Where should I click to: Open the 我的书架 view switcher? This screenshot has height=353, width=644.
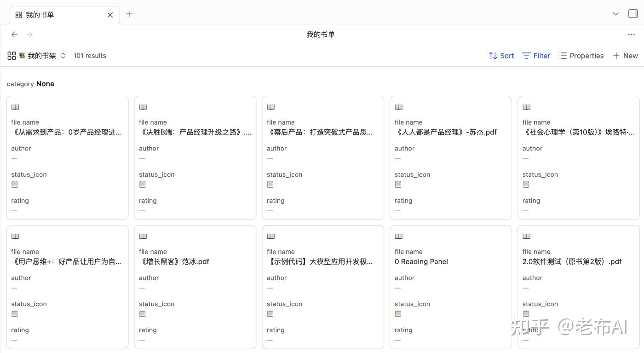tap(36, 56)
